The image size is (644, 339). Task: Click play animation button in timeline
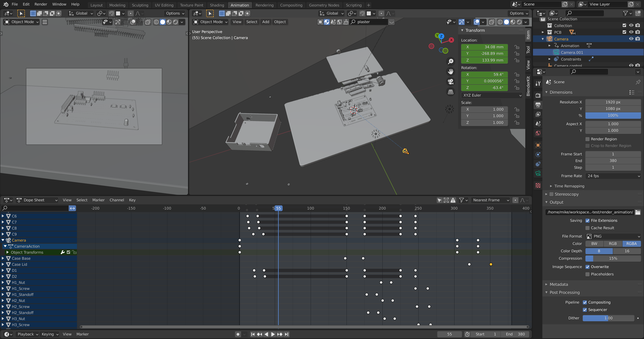(x=273, y=334)
